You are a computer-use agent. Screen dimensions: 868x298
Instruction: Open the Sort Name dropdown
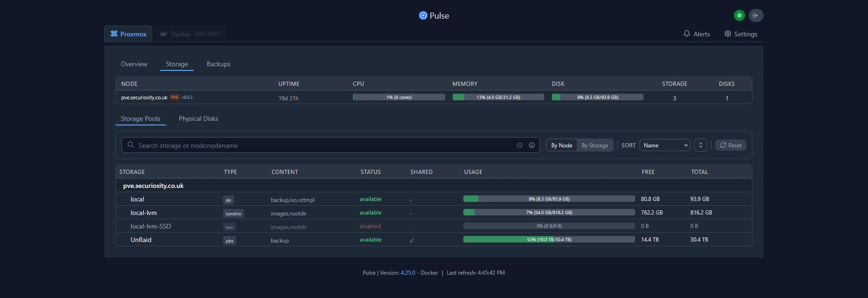tap(665, 145)
